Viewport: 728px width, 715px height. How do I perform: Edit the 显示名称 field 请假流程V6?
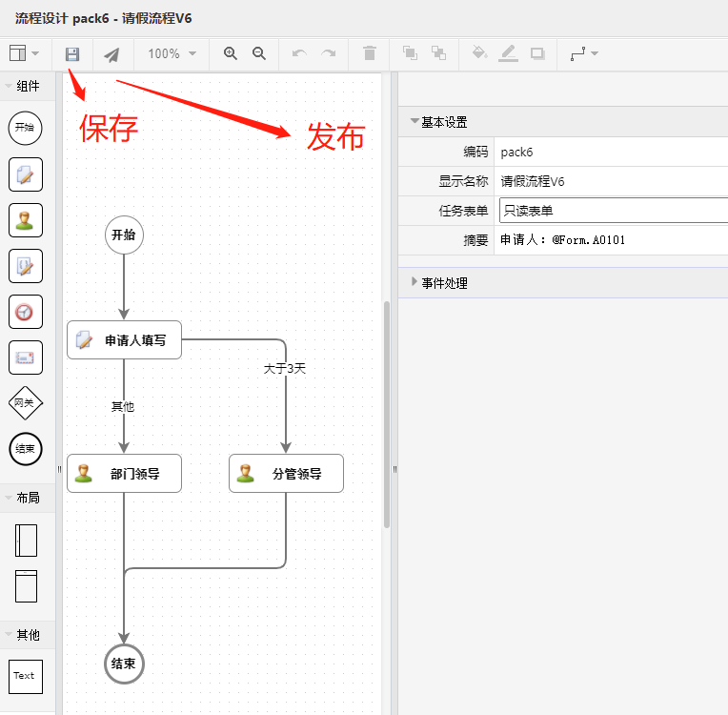611,181
